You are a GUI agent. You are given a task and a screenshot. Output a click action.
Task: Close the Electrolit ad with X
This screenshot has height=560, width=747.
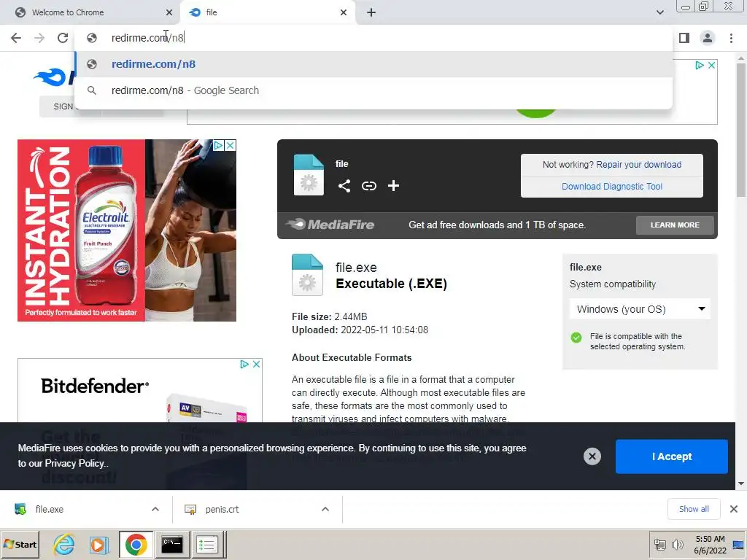click(x=230, y=145)
